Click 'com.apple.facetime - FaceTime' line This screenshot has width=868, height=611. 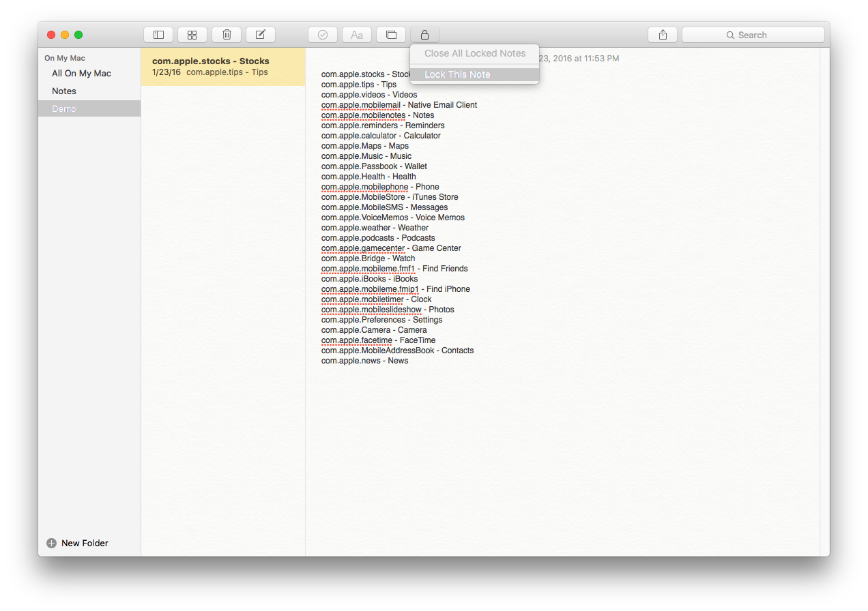coord(379,340)
